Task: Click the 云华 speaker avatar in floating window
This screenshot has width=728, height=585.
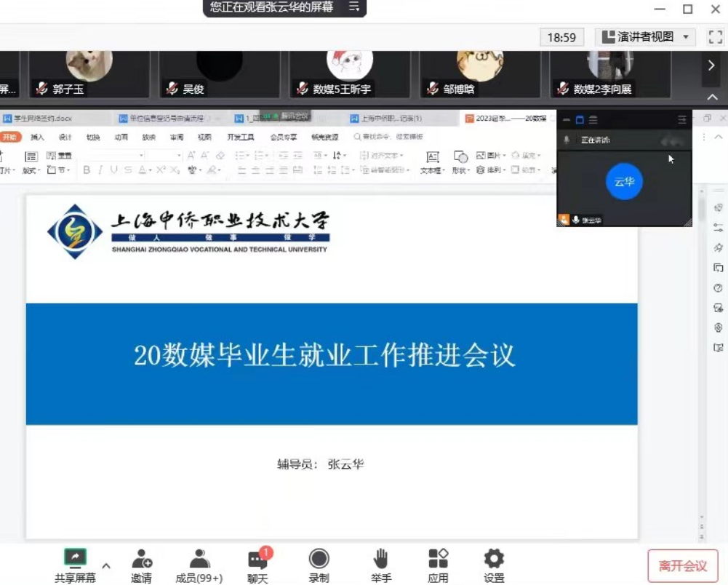Action: tap(624, 182)
